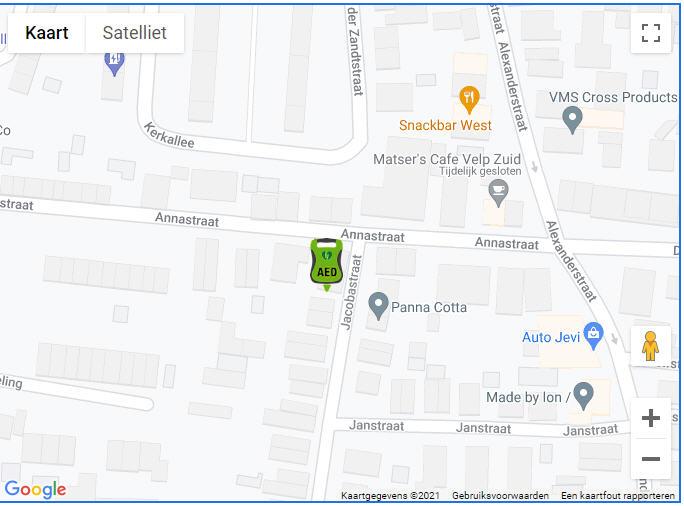Click the Made by Ion location pin
Image resolution: width=684 pixels, height=506 pixels.
pos(583,396)
